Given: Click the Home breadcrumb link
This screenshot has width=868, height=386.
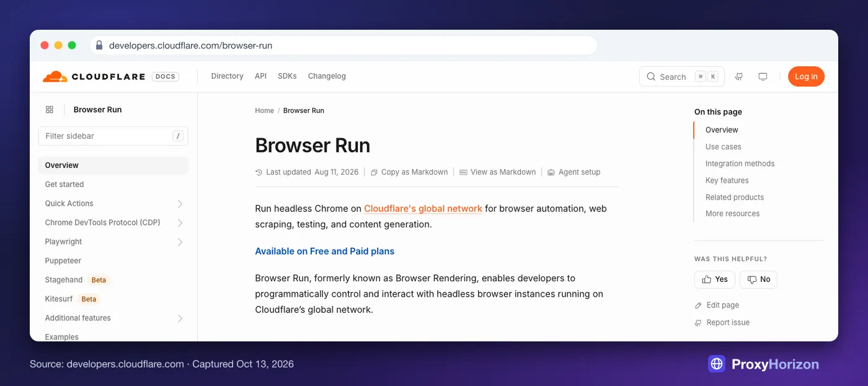Looking at the screenshot, I should click(264, 111).
